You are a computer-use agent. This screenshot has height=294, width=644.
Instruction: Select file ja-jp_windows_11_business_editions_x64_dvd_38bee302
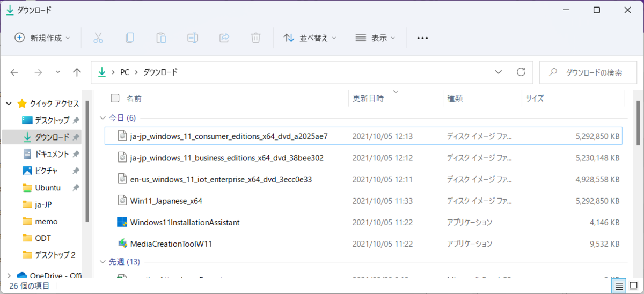(x=226, y=158)
